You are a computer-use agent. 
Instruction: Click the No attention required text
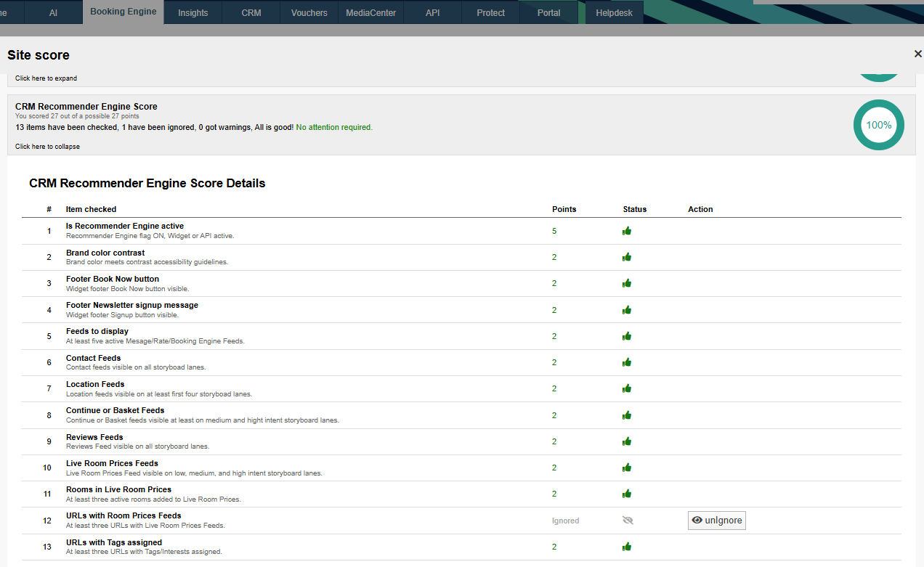334,127
